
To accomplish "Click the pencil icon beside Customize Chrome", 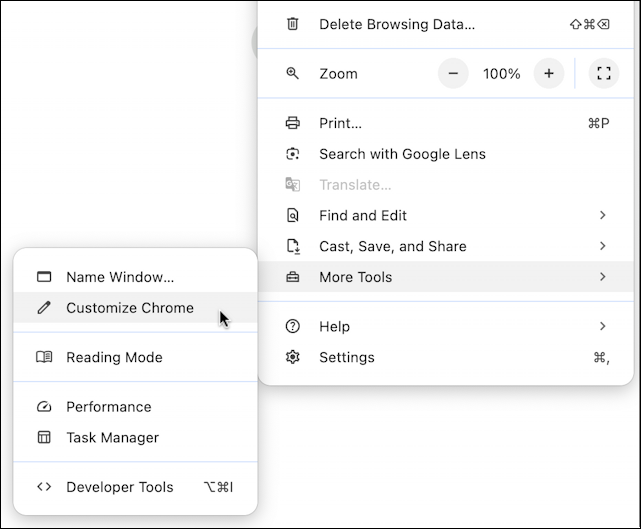I will (44, 307).
